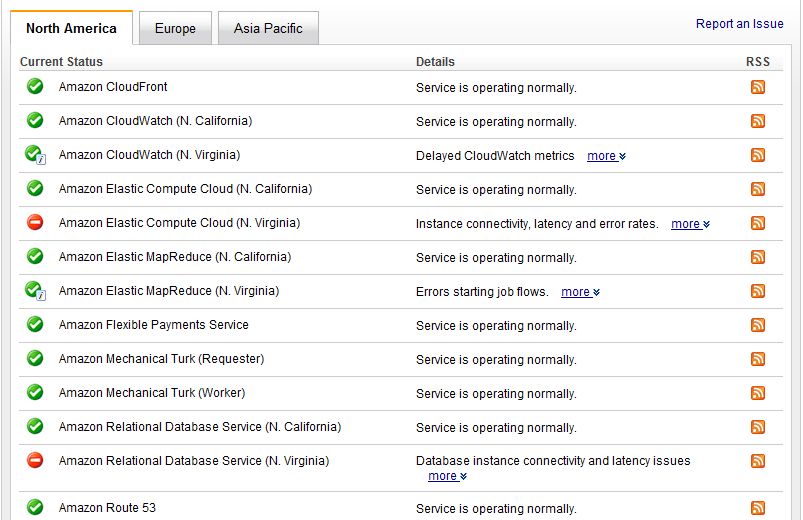Open the Report an Issue link
This screenshot has width=803, height=520.
pyautogui.click(x=739, y=24)
